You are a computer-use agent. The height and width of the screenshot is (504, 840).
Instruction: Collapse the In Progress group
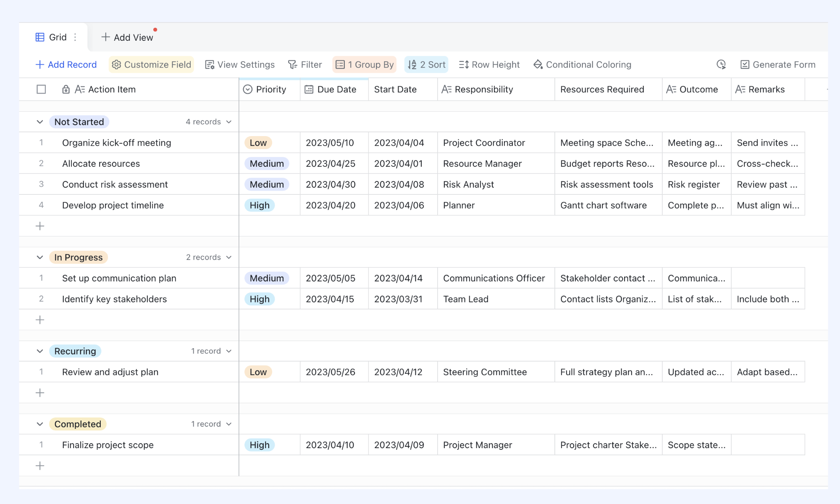pyautogui.click(x=40, y=257)
